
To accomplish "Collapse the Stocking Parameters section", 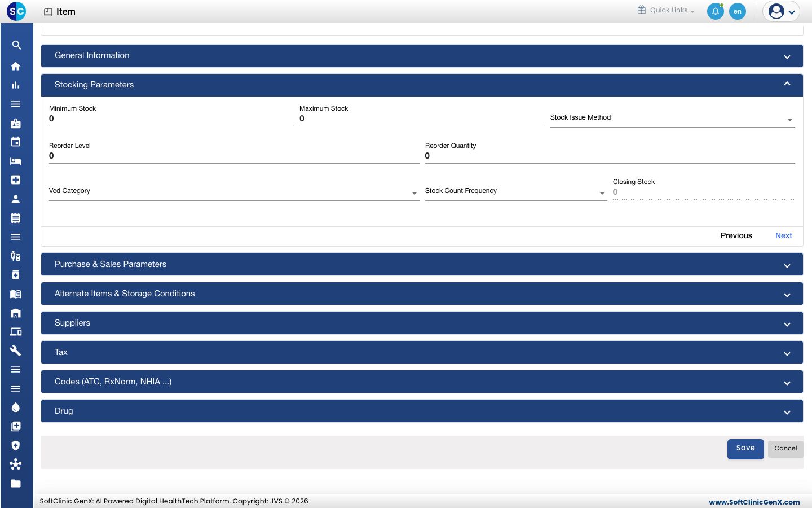I will tap(422, 85).
